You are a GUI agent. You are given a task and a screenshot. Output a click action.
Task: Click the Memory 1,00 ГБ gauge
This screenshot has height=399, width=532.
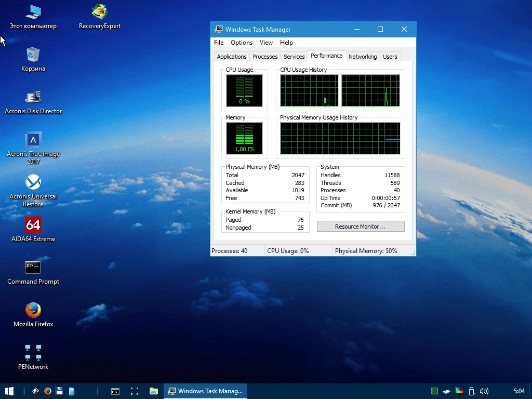(244, 138)
